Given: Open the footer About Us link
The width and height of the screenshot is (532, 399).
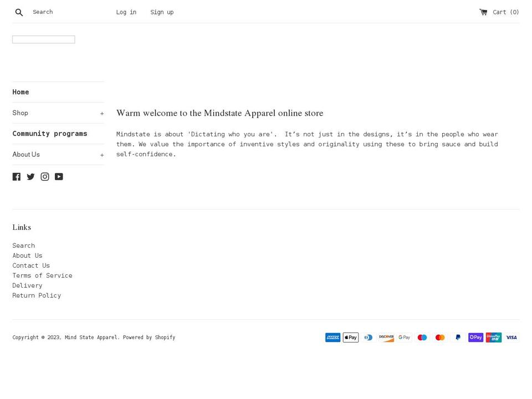Looking at the screenshot, I should click(x=28, y=255).
